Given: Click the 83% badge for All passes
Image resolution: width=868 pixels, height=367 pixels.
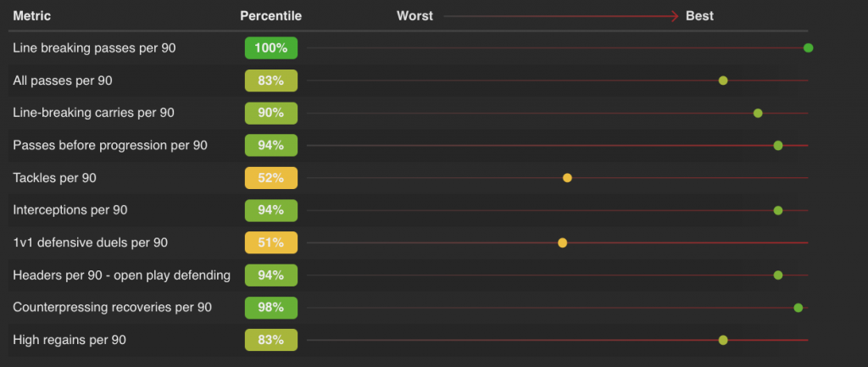Looking at the screenshot, I should point(270,81).
